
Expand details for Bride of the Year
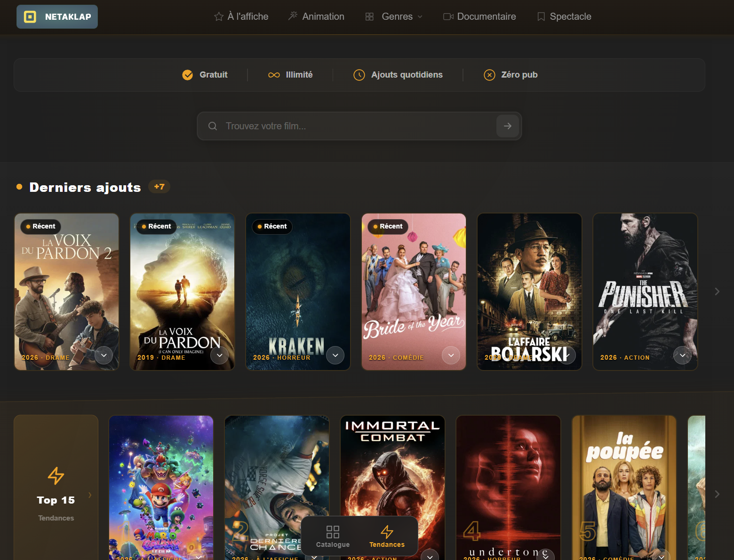click(451, 355)
